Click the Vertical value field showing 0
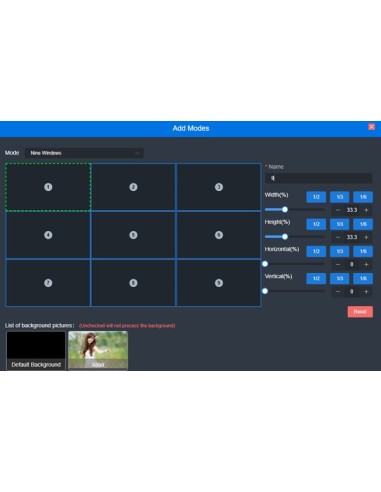 pyautogui.click(x=352, y=291)
